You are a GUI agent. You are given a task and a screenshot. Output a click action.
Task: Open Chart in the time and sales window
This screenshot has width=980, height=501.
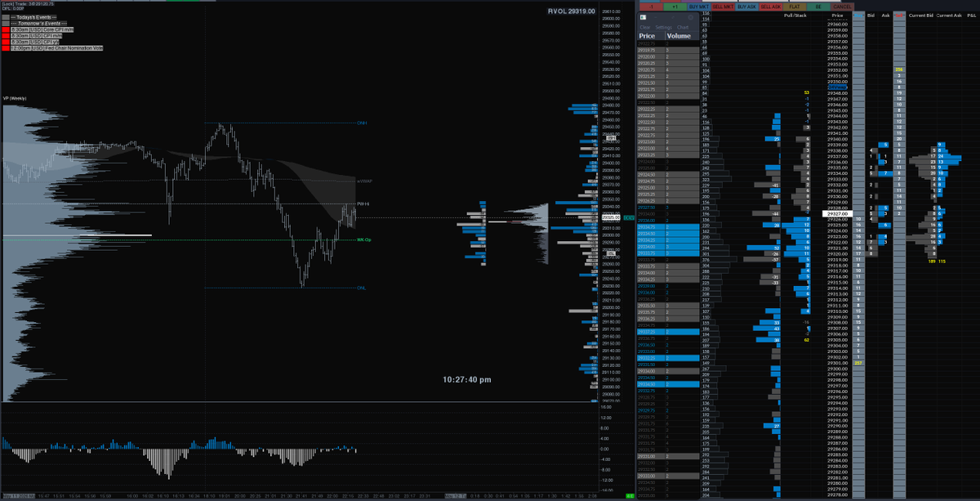[683, 27]
